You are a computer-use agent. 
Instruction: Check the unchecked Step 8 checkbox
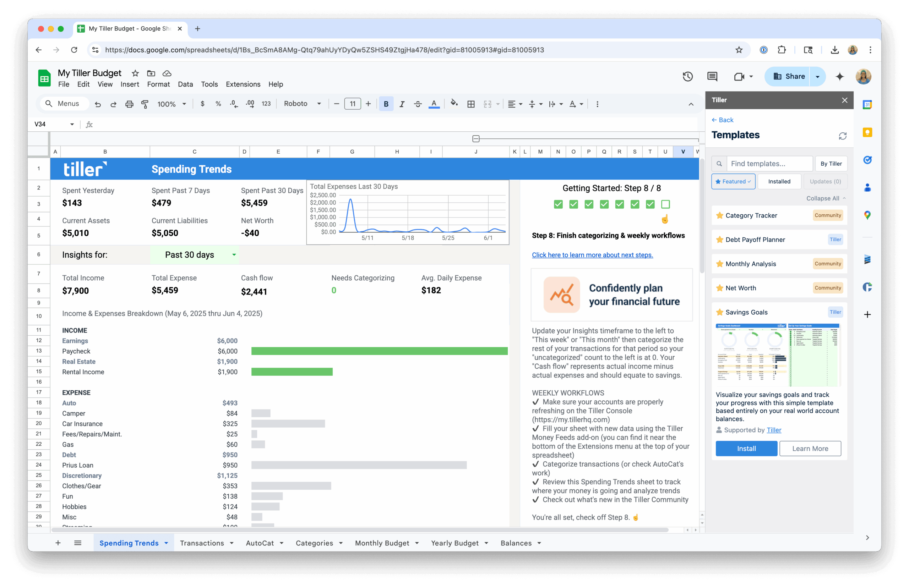click(x=665, y=204)
